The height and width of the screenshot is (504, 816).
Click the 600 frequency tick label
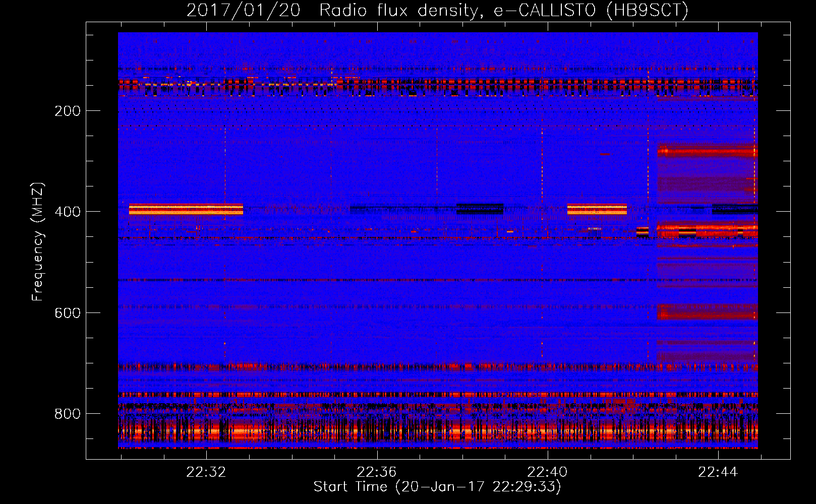(x=68, y=313)
